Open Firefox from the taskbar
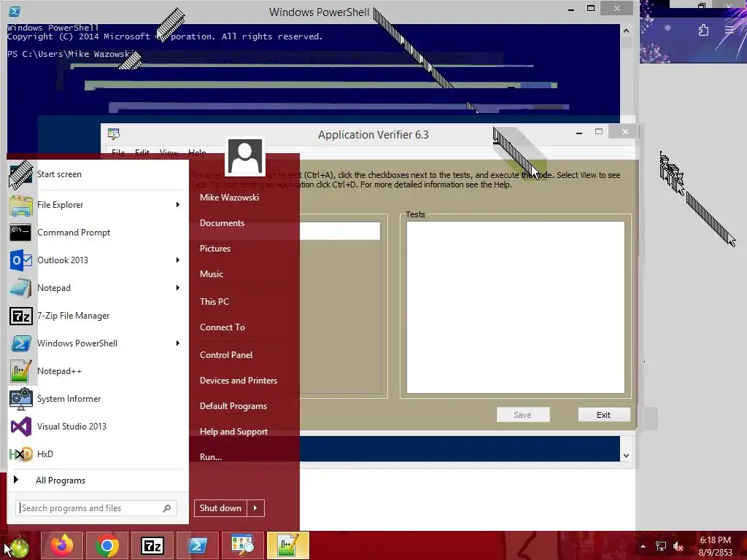The height and width of the screenshot is (560, 747). coord(63,545)
